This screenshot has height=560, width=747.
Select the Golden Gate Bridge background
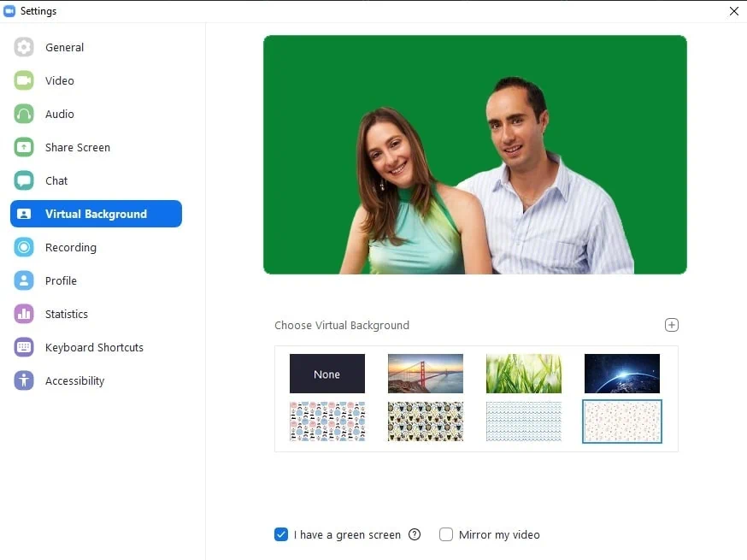(426, 374)
